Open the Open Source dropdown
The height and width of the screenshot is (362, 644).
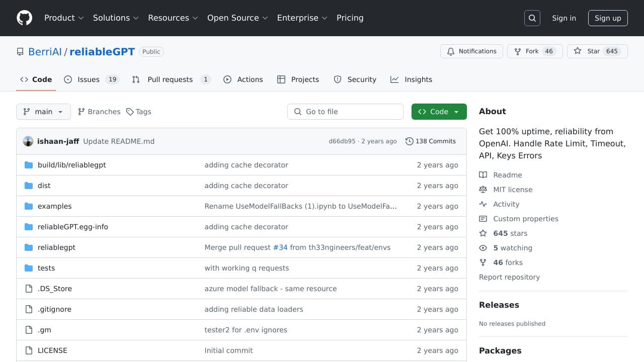[237, 18]
